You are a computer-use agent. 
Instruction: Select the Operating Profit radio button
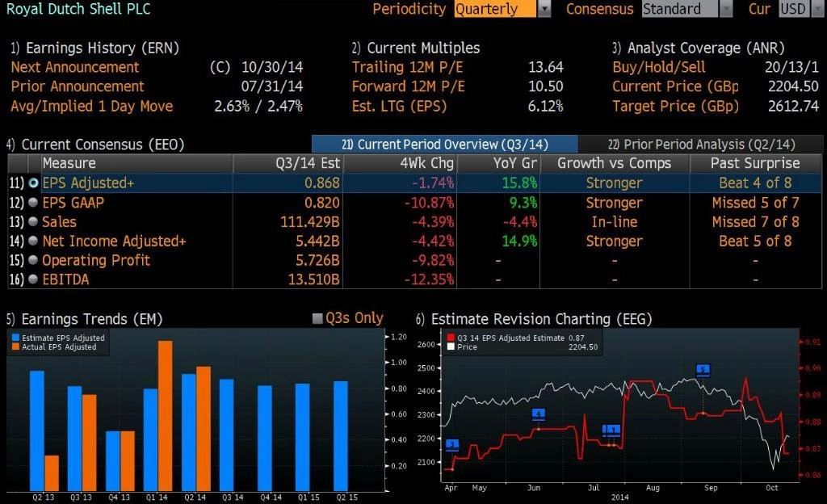[33, 260]
